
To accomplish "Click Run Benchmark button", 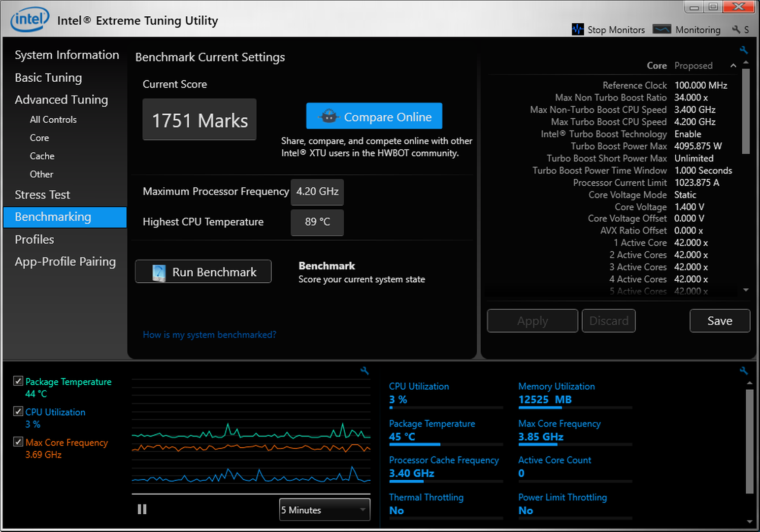I will (x=203, y=271).
